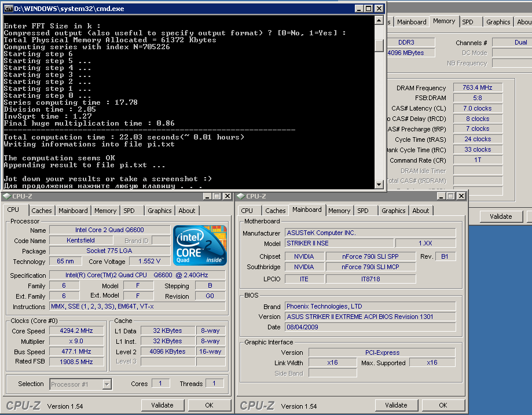
Task: Click the Kentsfield code name value
Action: [80, 241]
